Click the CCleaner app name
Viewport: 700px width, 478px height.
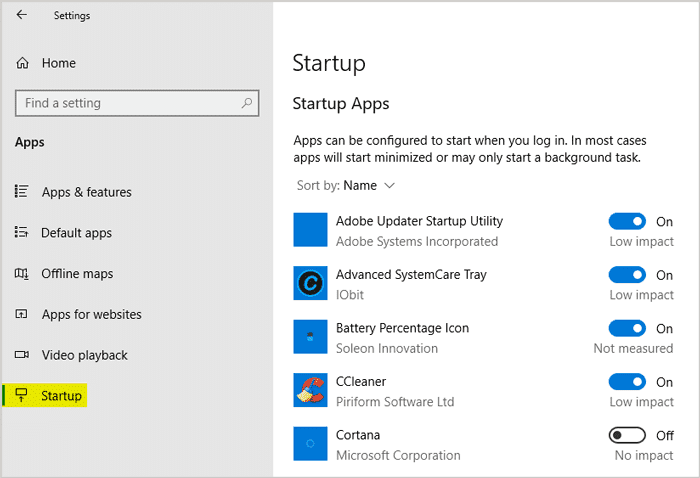pos(361,382)
